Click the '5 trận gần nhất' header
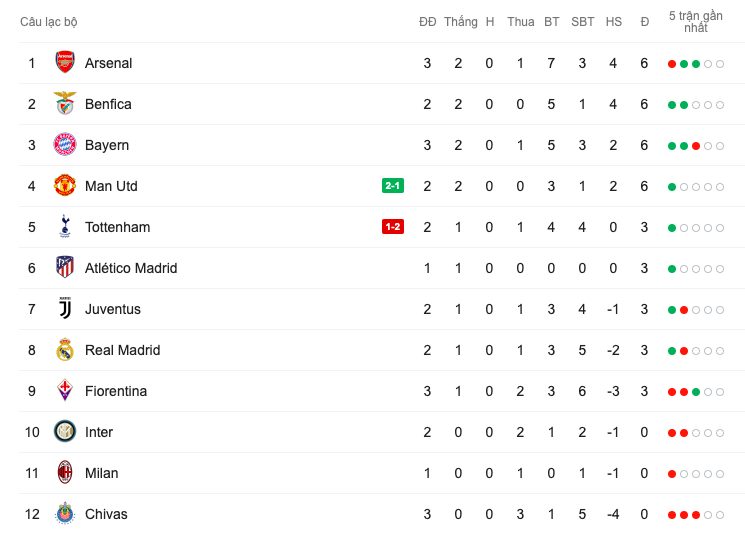745x540 pixels. click(696, 22)
